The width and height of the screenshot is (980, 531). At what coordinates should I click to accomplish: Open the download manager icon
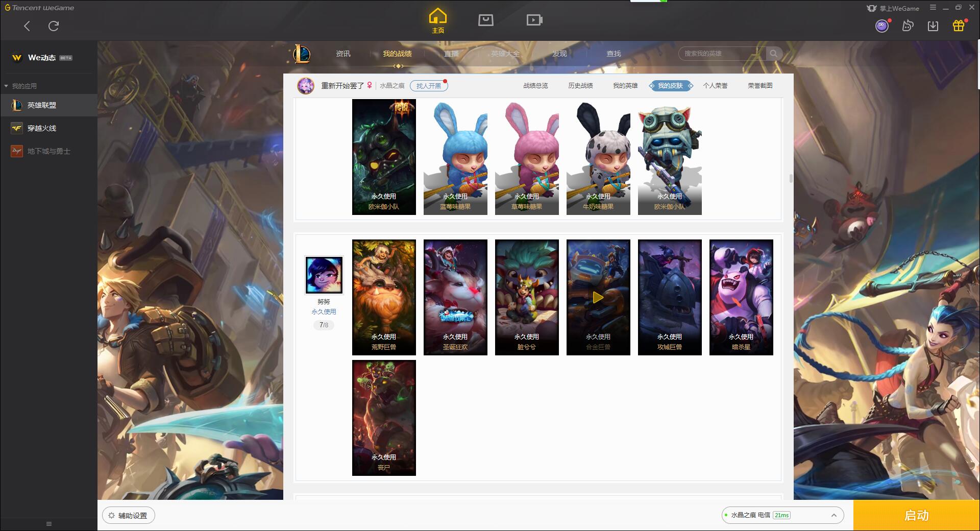[933, 26]
